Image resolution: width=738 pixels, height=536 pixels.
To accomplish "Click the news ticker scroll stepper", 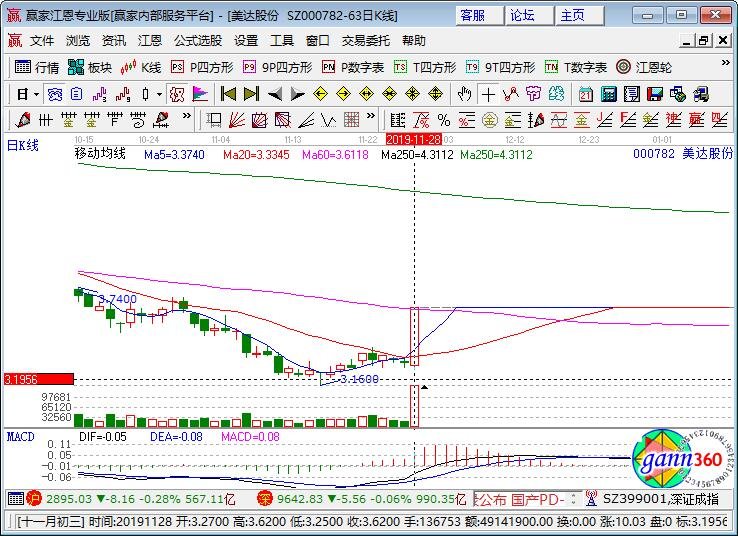I will coord(573,499).
